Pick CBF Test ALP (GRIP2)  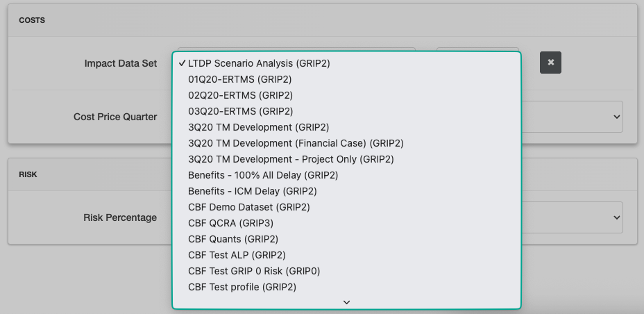(237, 255)
